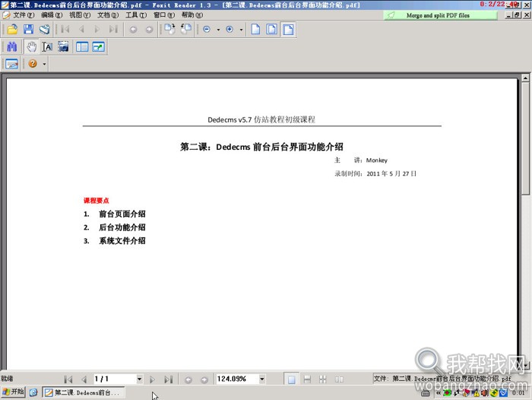Set fit page view
Image resolution: width=532 pixels, height=400 pixels.
[x=272, y=30]
